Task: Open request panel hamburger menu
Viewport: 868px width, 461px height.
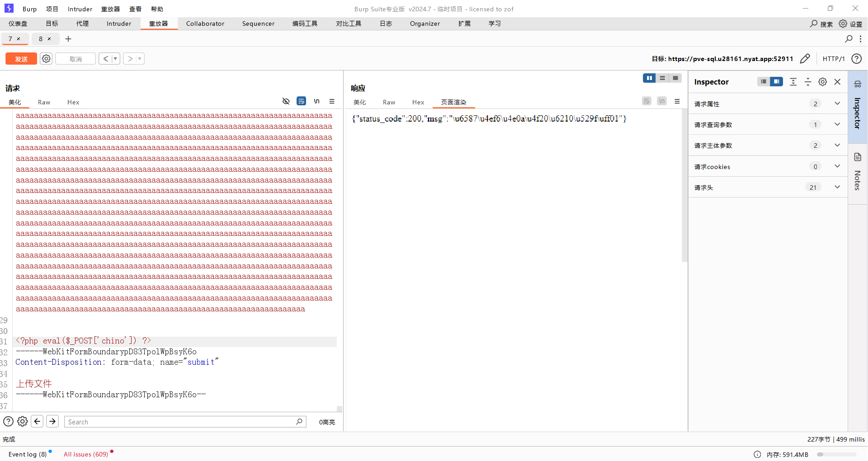Action: pos(332,101)
